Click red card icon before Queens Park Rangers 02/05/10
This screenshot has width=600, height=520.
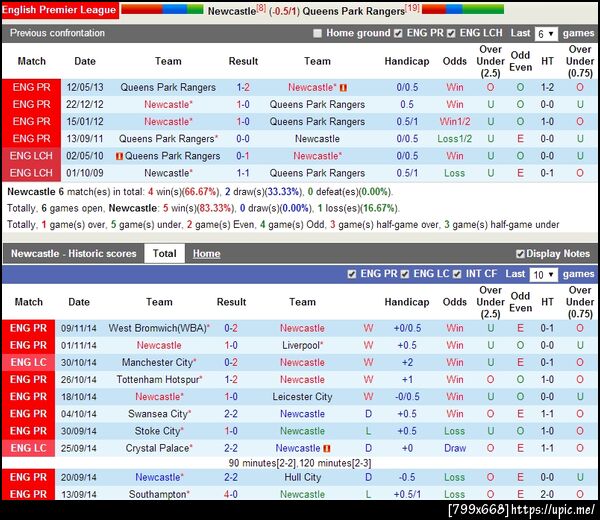[x=119, y=156]
